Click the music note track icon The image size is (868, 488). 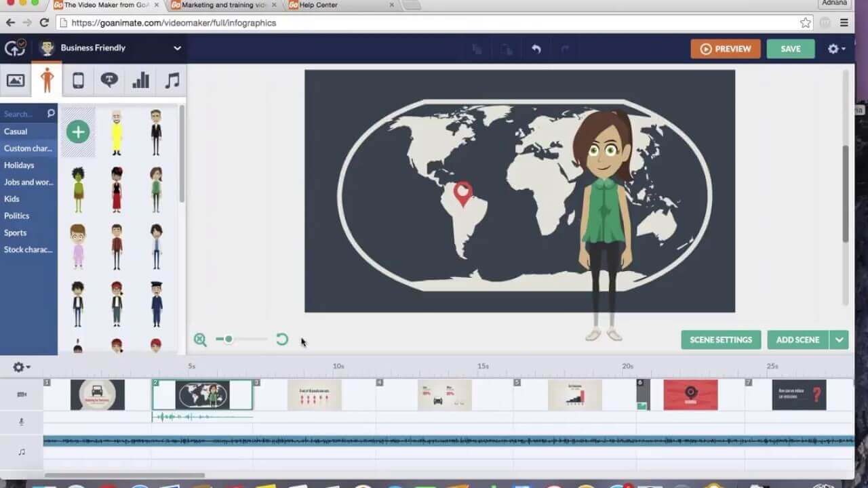pyautogui.click(x=21, y=451)
